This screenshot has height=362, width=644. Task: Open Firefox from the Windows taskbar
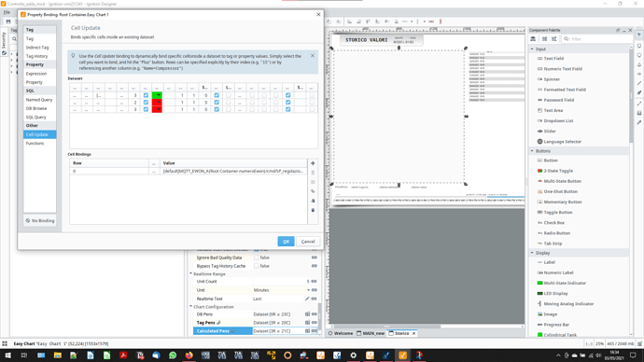click(189, 355)
